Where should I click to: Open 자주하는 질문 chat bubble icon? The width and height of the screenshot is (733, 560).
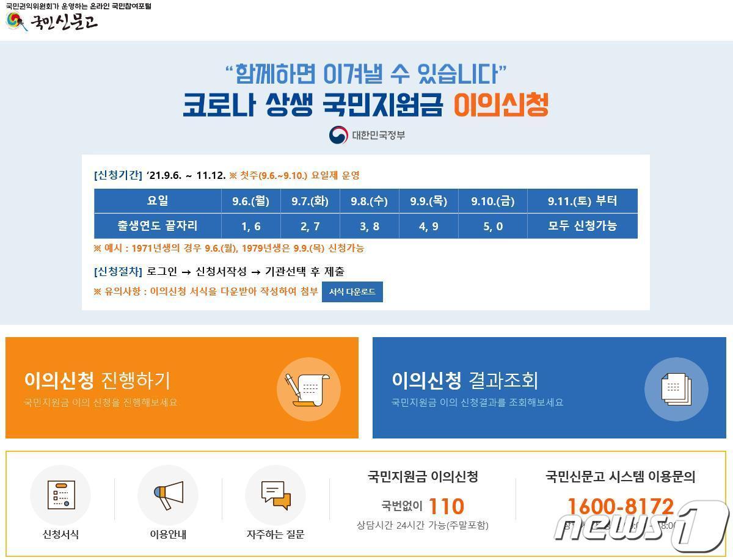tap(275, 495)
